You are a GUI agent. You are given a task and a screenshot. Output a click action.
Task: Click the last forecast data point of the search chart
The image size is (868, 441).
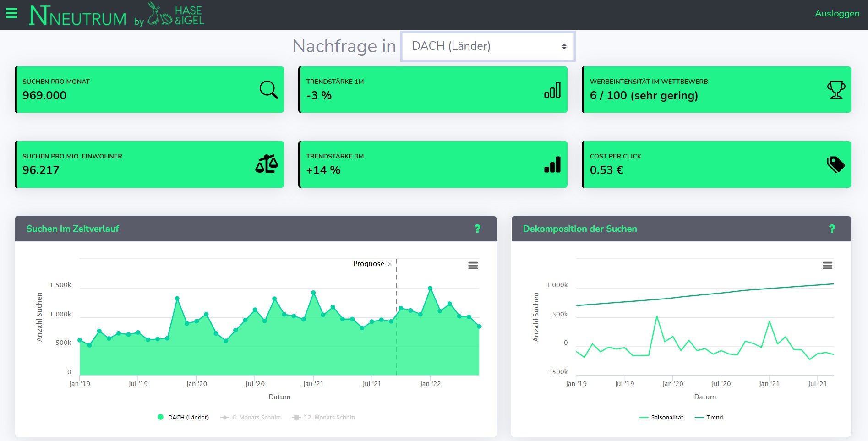[x=479, y=327]
